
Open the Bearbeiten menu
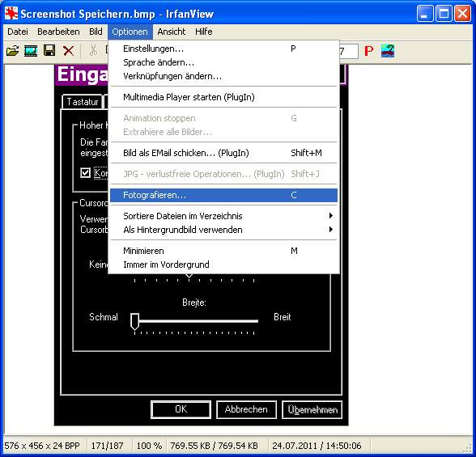[x=58, y=32]
